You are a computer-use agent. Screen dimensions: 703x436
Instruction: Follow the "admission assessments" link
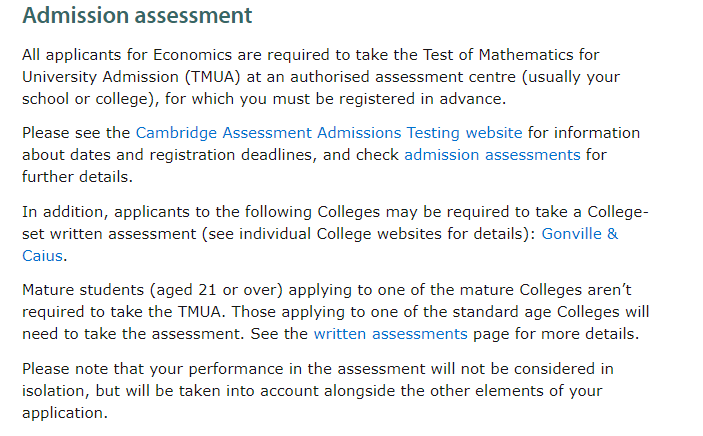pyautogui.click(x=491, y=155)
